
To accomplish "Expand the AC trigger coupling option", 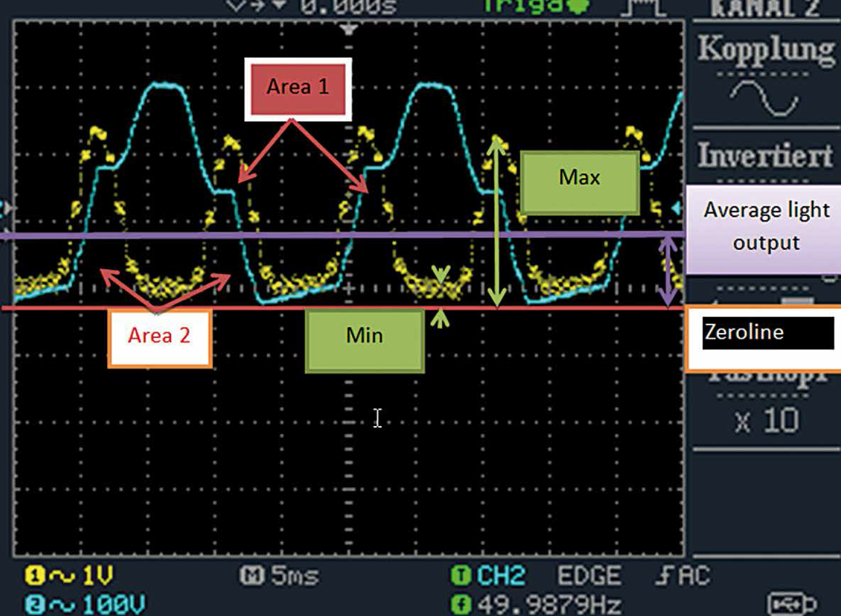I will (693, 575).
